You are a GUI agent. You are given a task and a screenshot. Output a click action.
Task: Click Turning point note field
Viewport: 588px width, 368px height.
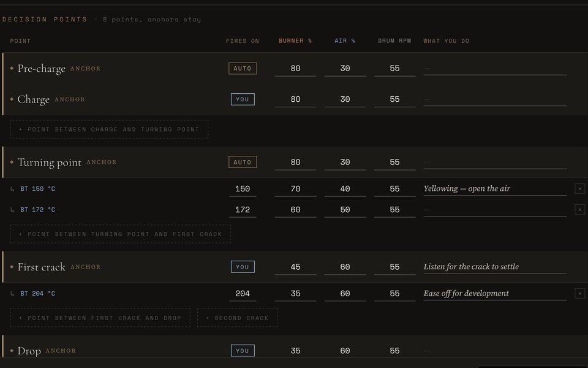(x=495, y=162)
